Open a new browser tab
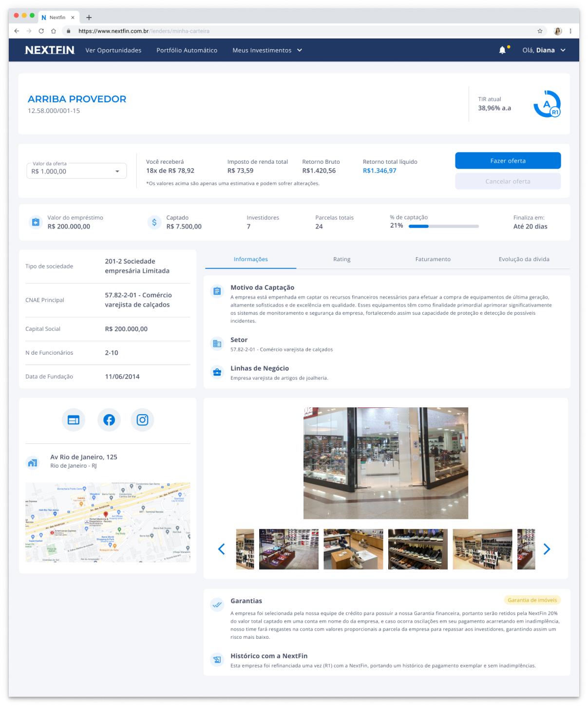The image size is (588, 706). coord(89,18)
